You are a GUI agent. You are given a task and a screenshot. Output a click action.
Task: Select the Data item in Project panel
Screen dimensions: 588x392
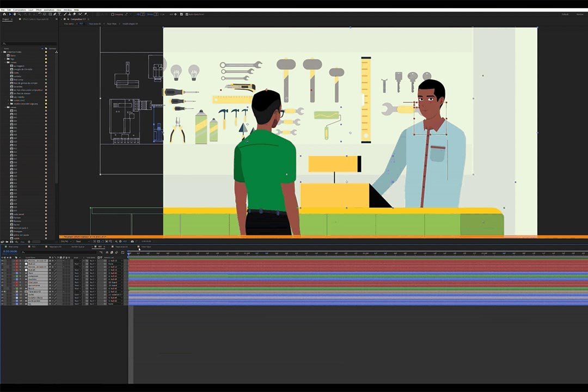click(13, 56)
